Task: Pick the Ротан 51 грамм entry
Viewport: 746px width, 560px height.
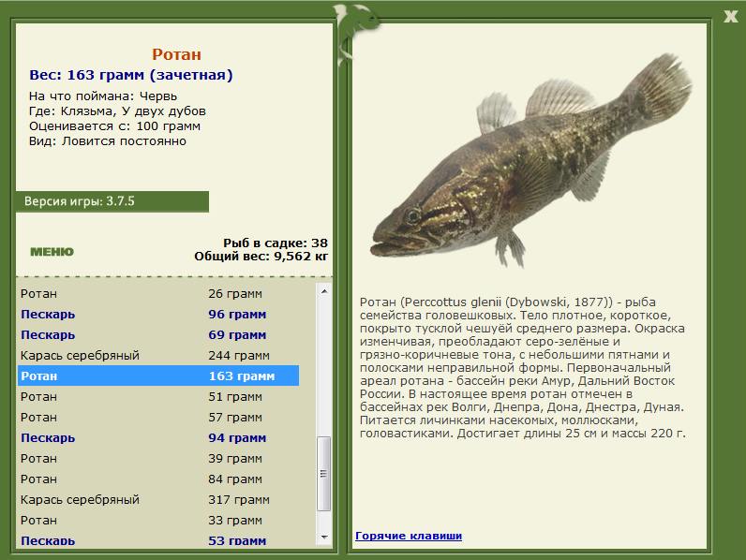Action: pyautogui.click(x=157, y=397)
